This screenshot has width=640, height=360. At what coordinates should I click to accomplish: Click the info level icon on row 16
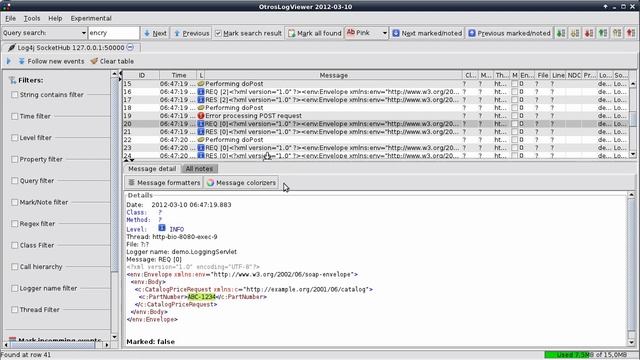[201, 91]
